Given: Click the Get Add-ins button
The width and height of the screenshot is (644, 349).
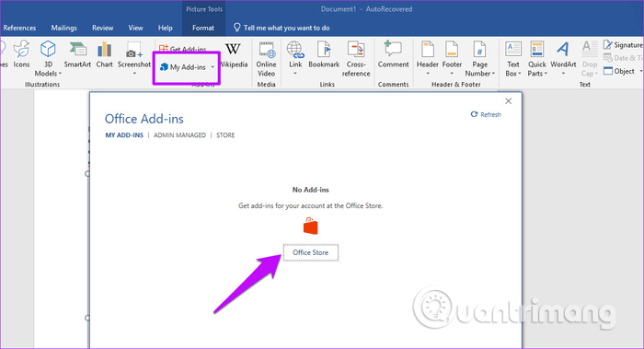Looking at the screenshot, I should pos(183,49).
